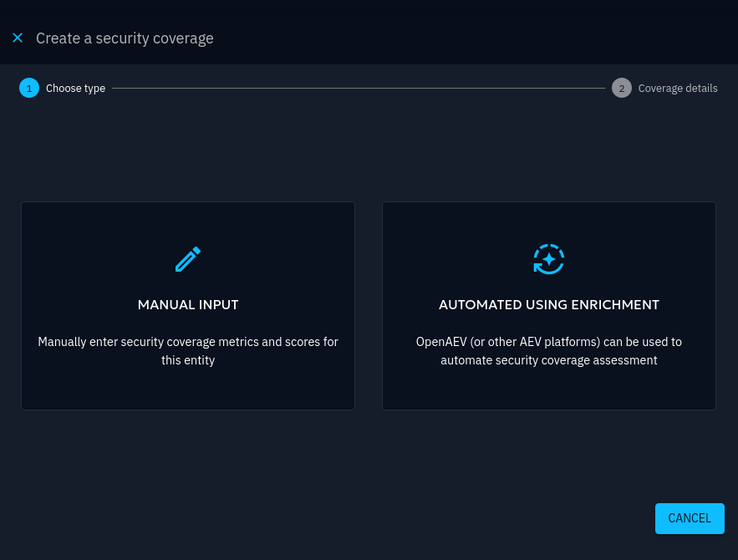The image size is (738, 560).
Task: Go to the "Coverage details" step label
Action: pyautogui.click(x=677, y=88)
